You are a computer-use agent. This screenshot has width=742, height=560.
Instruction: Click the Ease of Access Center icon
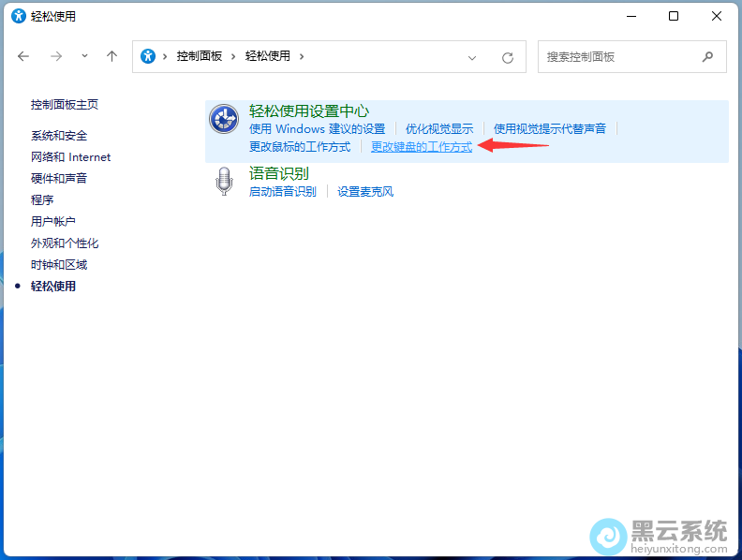click(x=224, y=119)
